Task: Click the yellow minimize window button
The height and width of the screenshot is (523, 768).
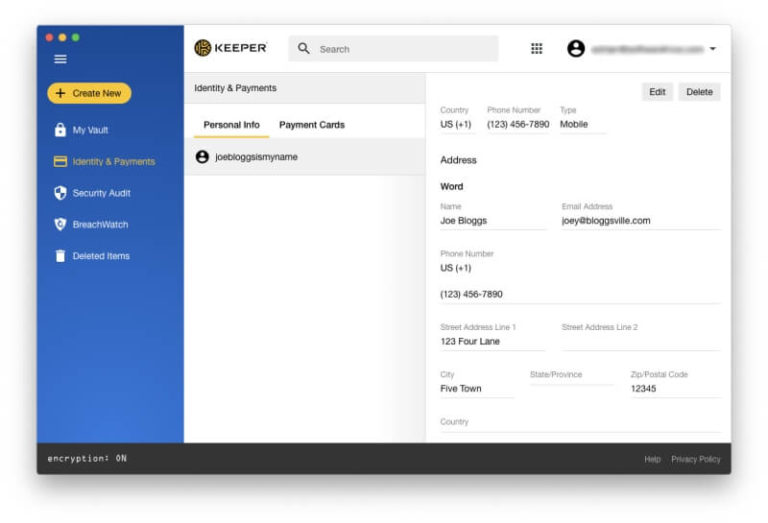Action: pos(63,37)
